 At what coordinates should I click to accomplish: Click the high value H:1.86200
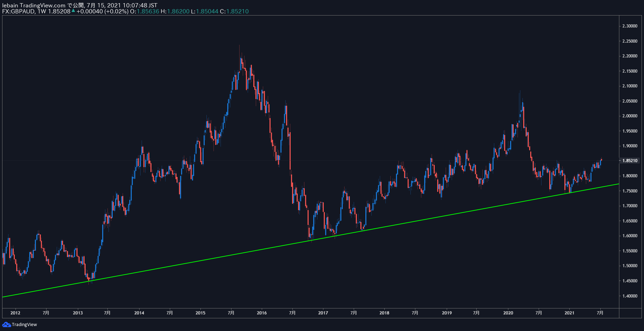(x=175, y=11)
